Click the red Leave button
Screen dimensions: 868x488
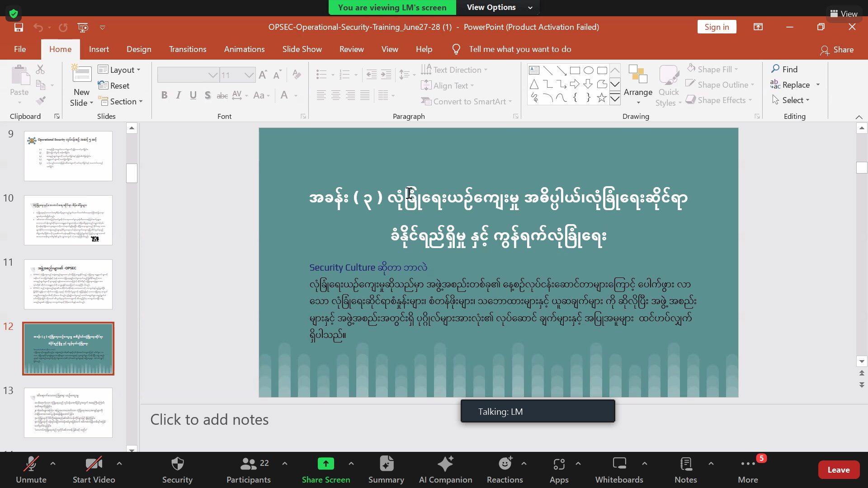point(838,470)
